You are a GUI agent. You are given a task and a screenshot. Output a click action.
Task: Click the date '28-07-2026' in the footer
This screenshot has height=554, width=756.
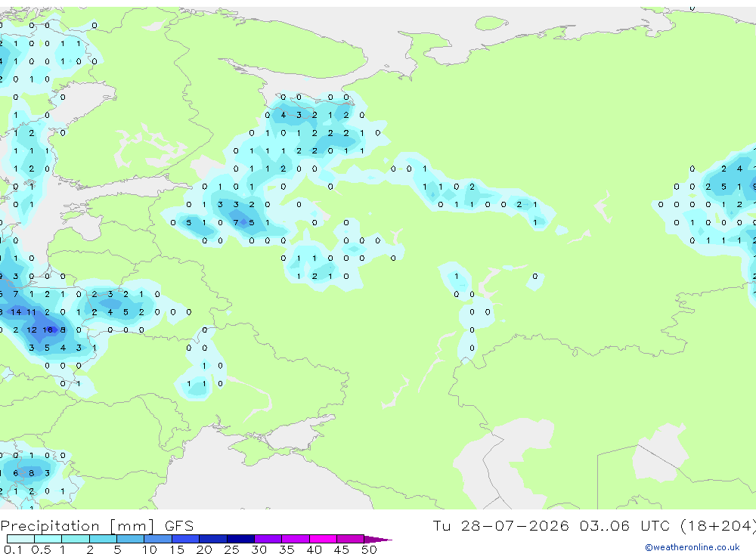[515, 525]
